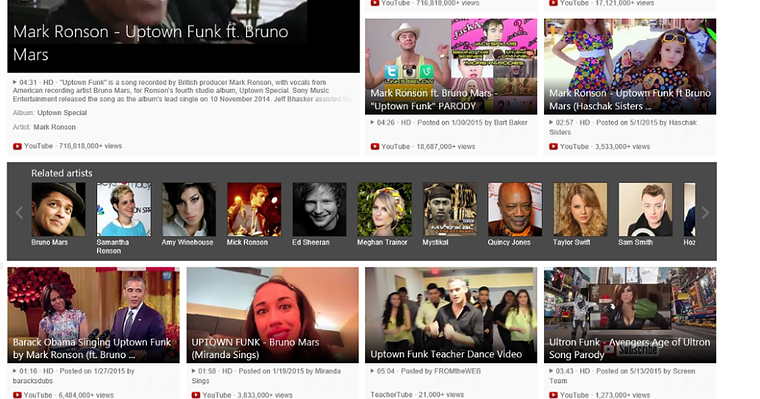Click play triangle next to 02:57 duration
Screen dimensions: 760x399
[551, 123]
